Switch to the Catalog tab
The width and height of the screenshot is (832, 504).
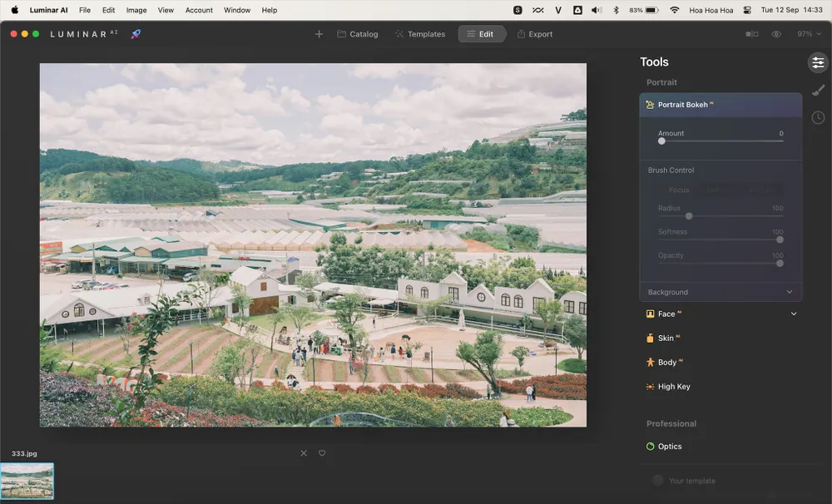[358, 34]
